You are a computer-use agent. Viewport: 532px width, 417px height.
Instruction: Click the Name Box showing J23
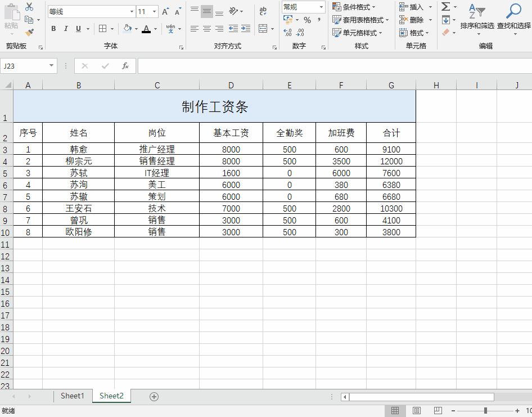pyautogui.click(x=25, y=65)
